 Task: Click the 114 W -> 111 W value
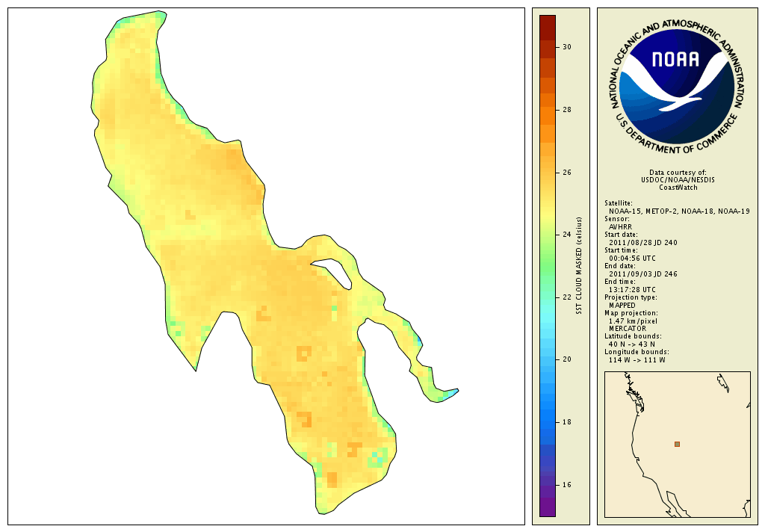pos(637,360)
